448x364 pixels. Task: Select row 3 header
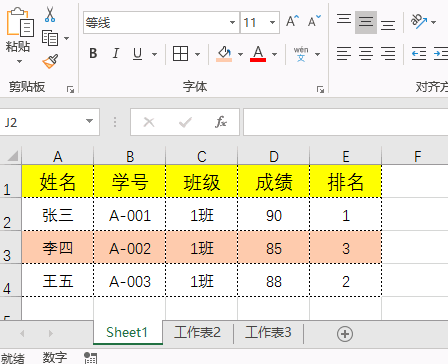point(10,247)
